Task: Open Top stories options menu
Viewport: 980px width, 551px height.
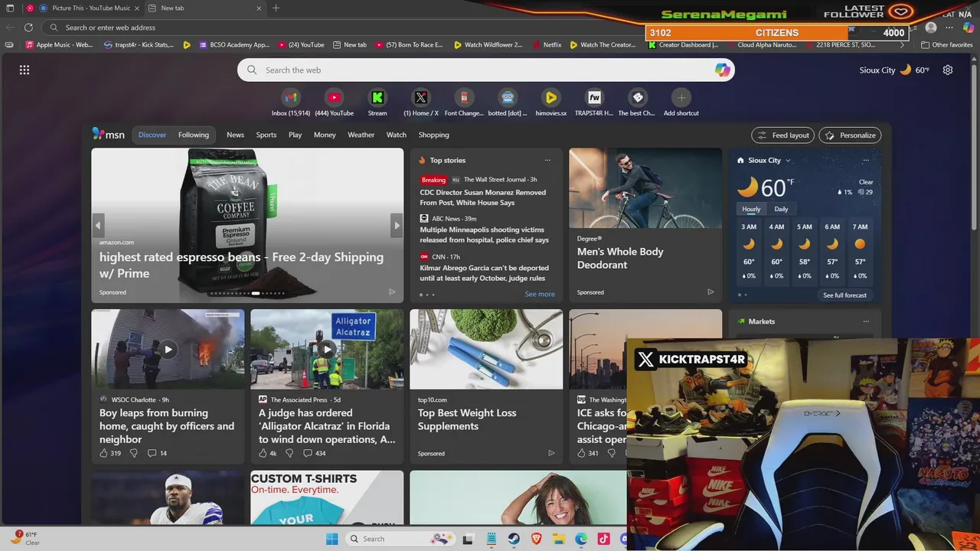Action: coord(547,161)
